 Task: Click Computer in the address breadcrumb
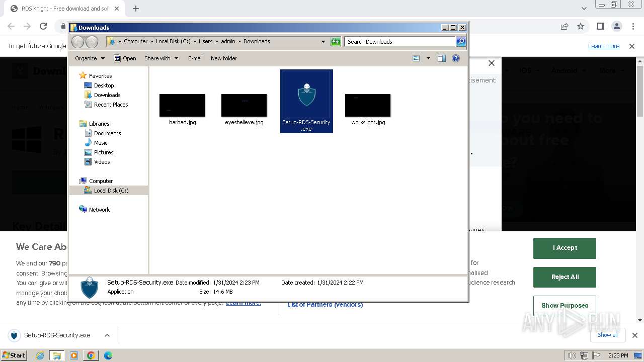tap(136, 42)
